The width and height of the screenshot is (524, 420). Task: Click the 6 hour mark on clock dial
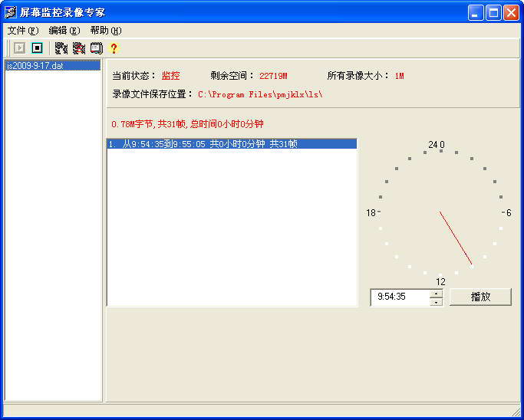506,212
